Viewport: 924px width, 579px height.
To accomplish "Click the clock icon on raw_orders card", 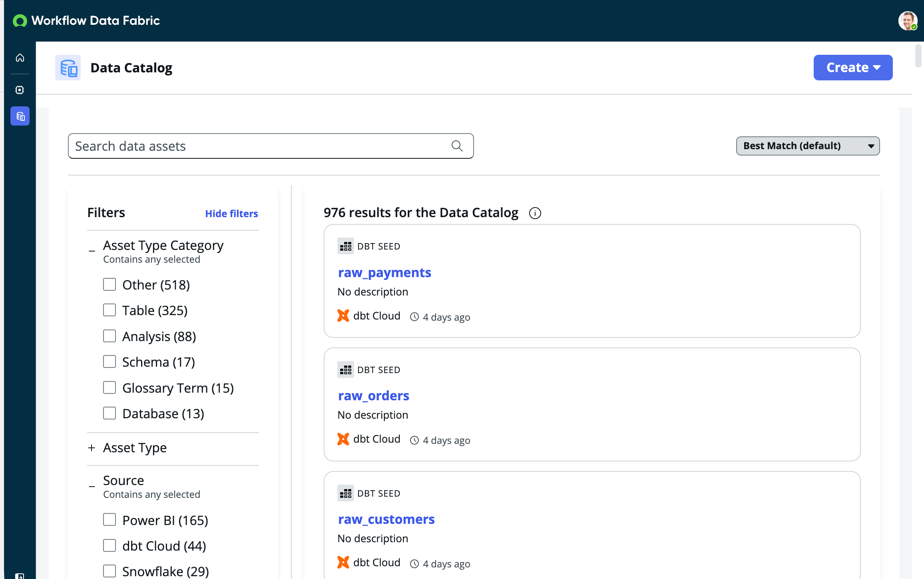I will (415, 440).
